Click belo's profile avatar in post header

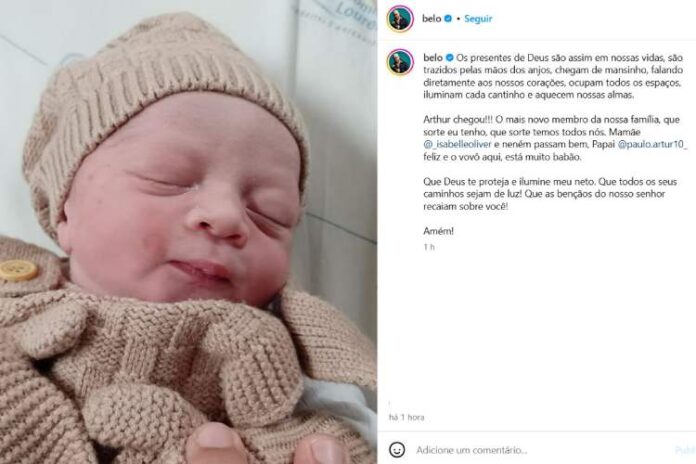coord(400,19)
